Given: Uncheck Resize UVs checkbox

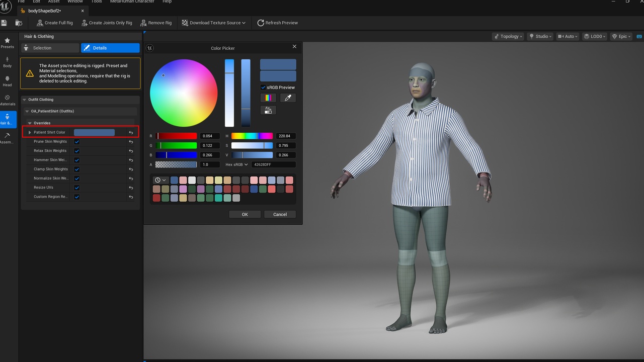Looking at the screenshot, I should [77, 188].
